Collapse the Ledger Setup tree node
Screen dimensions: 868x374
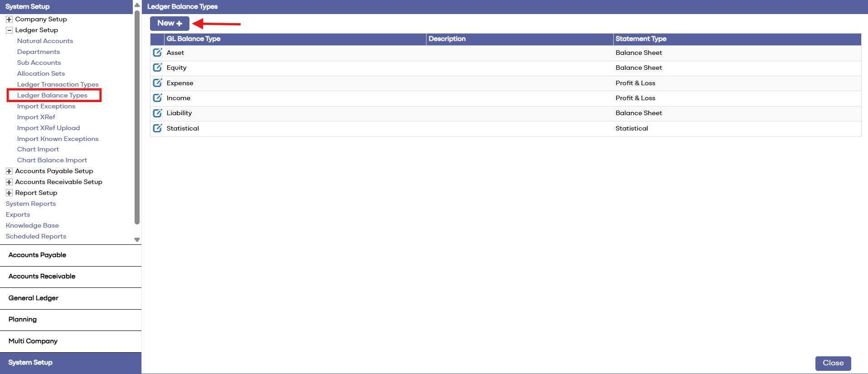pos(9,30)
